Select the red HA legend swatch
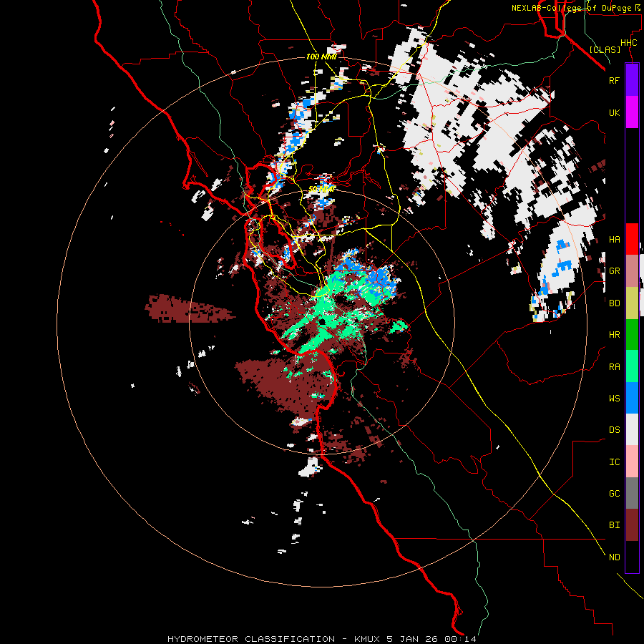The width and height of the screenshot is (644, 644). [x=632, y=239]
